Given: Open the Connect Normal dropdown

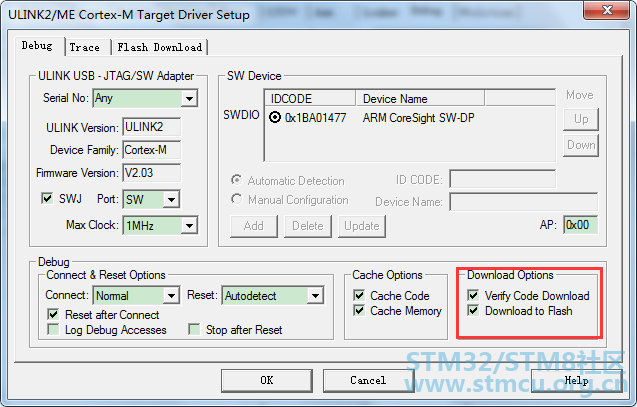Looking at the screenshot, I should (x=171, y=296).
